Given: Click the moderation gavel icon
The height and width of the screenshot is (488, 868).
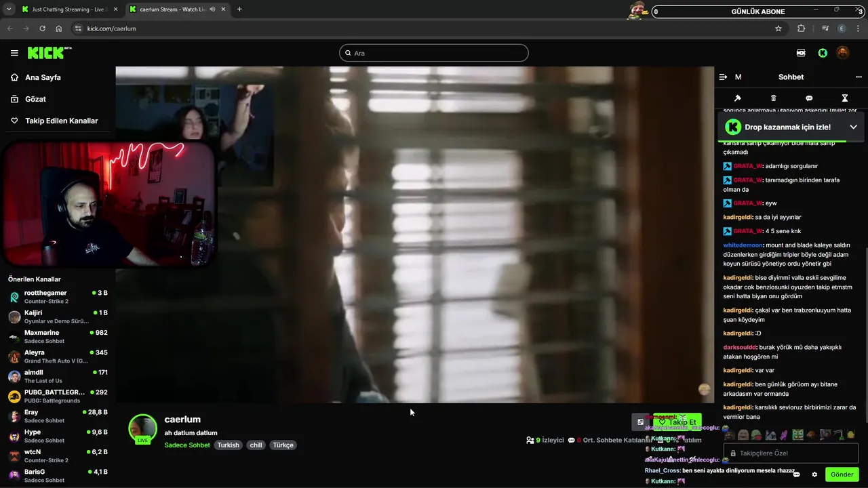Looking at the screenshot, I should 738,98.
